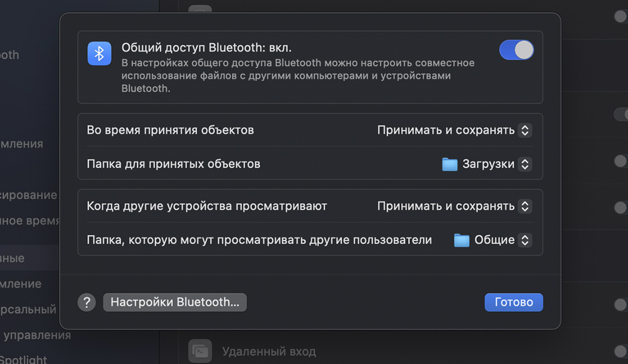The width and height of the screenshot is (628, 364).
Task: Confirm with the Готово button
Action: (514, 302)
